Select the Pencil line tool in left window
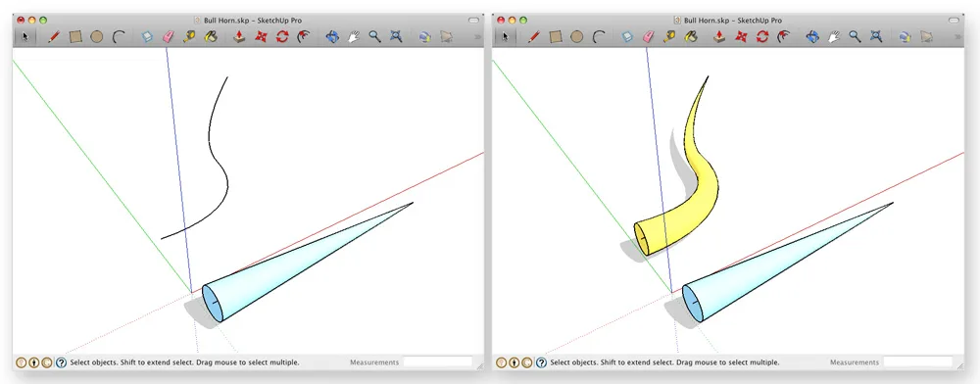The width and height of the screenshot is (980, 384). pos(54,37)
